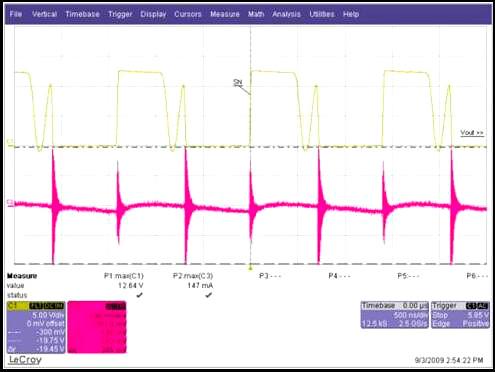Open the Math menu
This screenshot has height=372, width=495.
coord(256,14)
